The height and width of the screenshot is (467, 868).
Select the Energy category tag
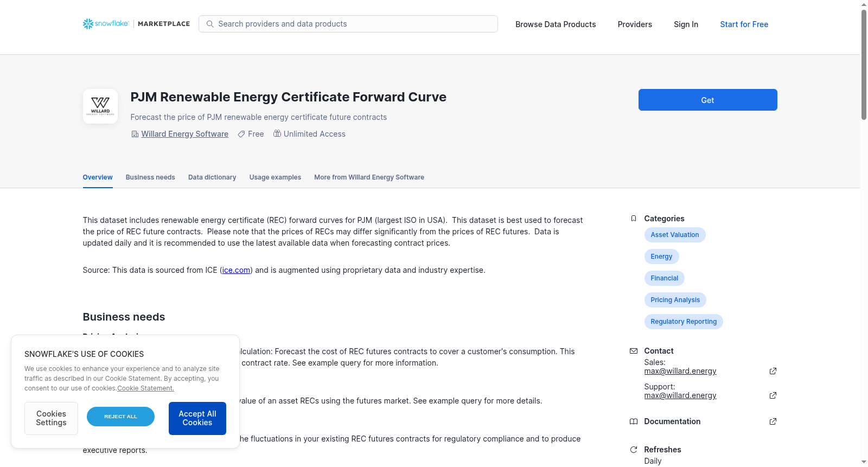pos(661,257)
